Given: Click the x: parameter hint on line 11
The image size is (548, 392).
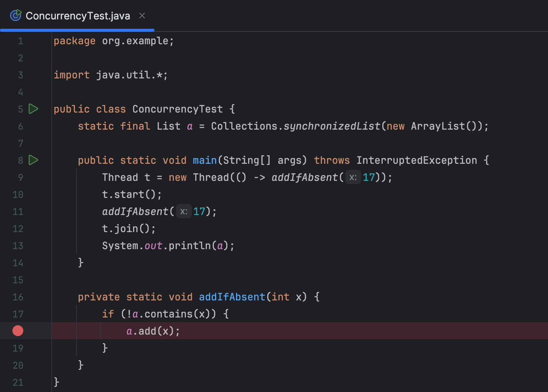Looking at the screenshot, I should coord(184,211).
